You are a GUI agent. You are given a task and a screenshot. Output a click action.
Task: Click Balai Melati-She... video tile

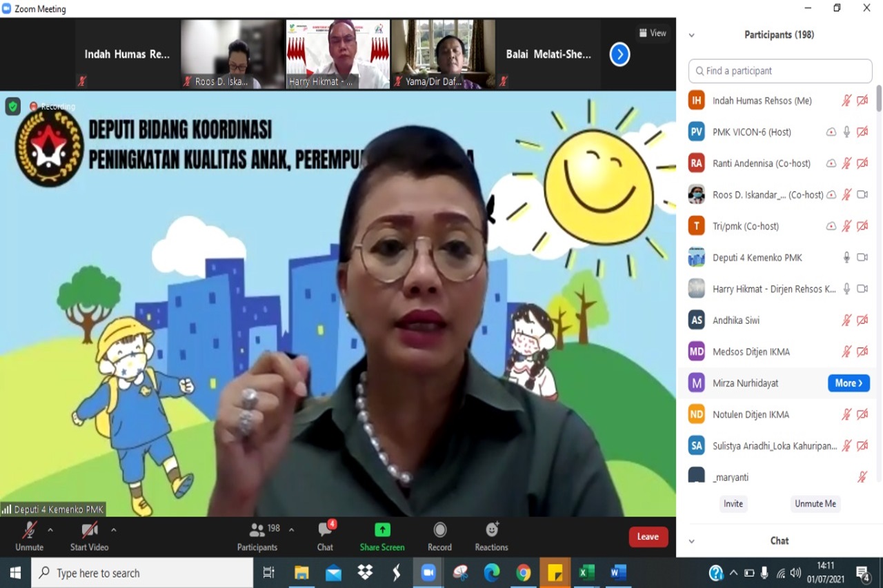548,54
